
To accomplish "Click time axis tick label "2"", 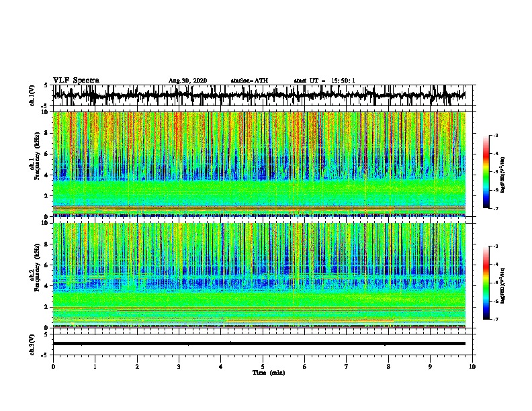I will click(137, 367).
